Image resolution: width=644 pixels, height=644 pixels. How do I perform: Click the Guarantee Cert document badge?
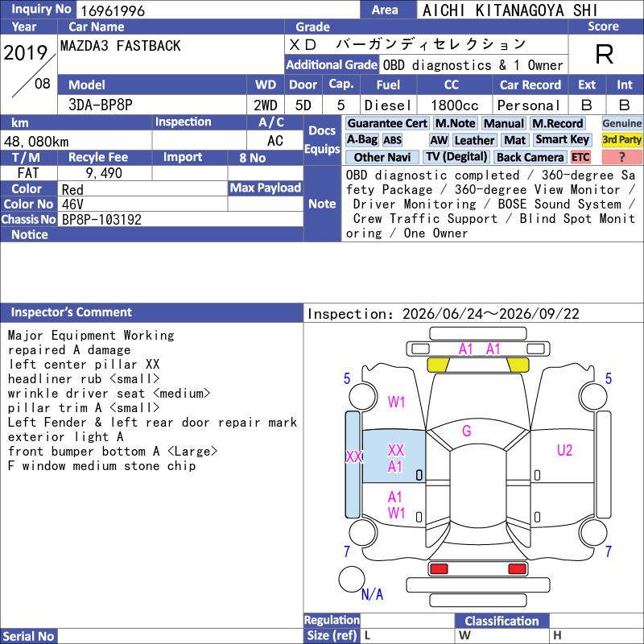pyautogui.click(x=387, y=123)
